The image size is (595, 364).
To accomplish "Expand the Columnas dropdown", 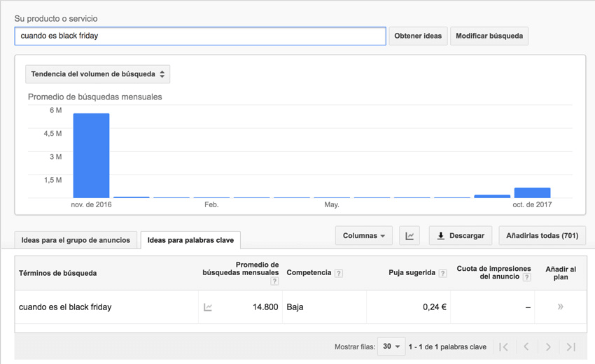I will [x=363, y=236].
